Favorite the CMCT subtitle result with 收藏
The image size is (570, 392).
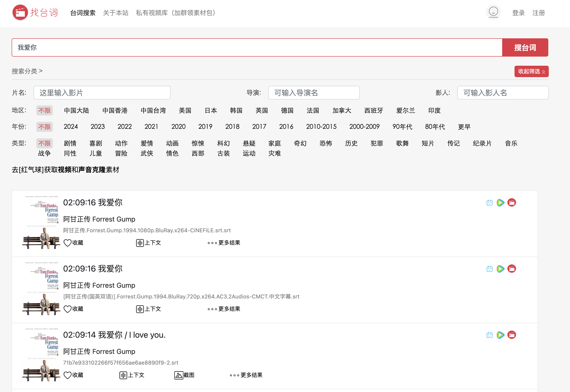pos(74,309)
